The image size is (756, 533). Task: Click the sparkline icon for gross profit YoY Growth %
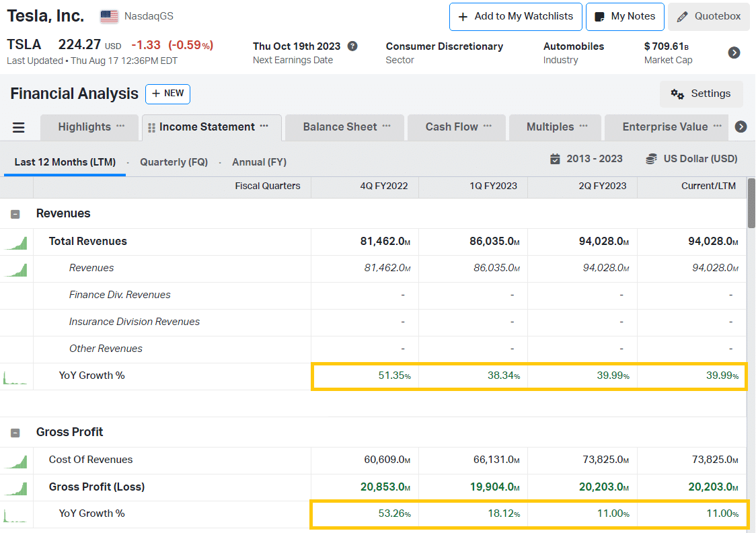tap(15, 515)
